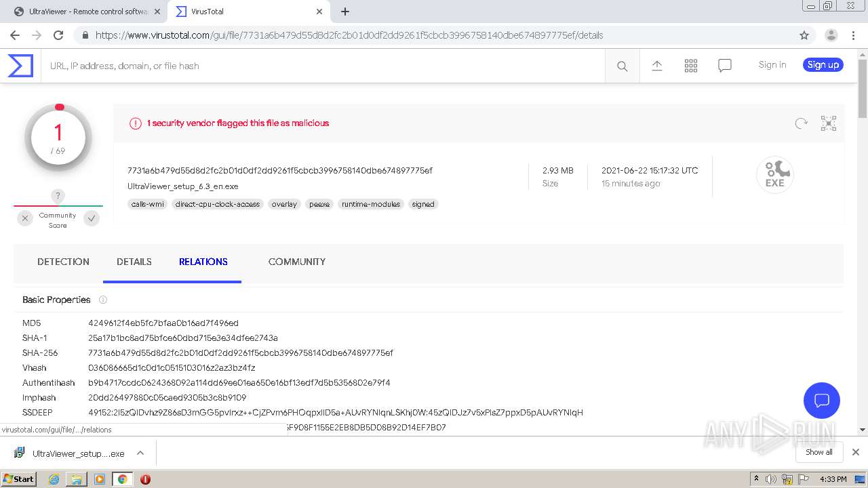Click the Authentihash value
Image resolution: width=868 pixels, height=488 pixels.
point(239,383)
